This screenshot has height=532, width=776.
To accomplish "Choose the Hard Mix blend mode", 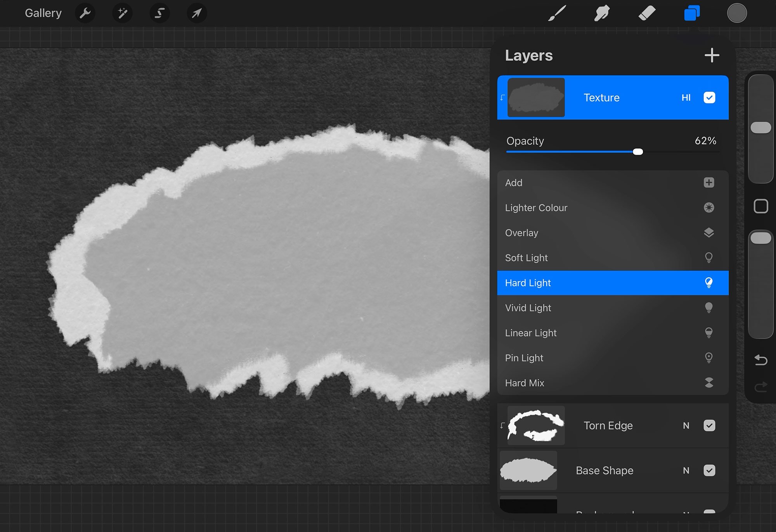I will click(613, 383).
